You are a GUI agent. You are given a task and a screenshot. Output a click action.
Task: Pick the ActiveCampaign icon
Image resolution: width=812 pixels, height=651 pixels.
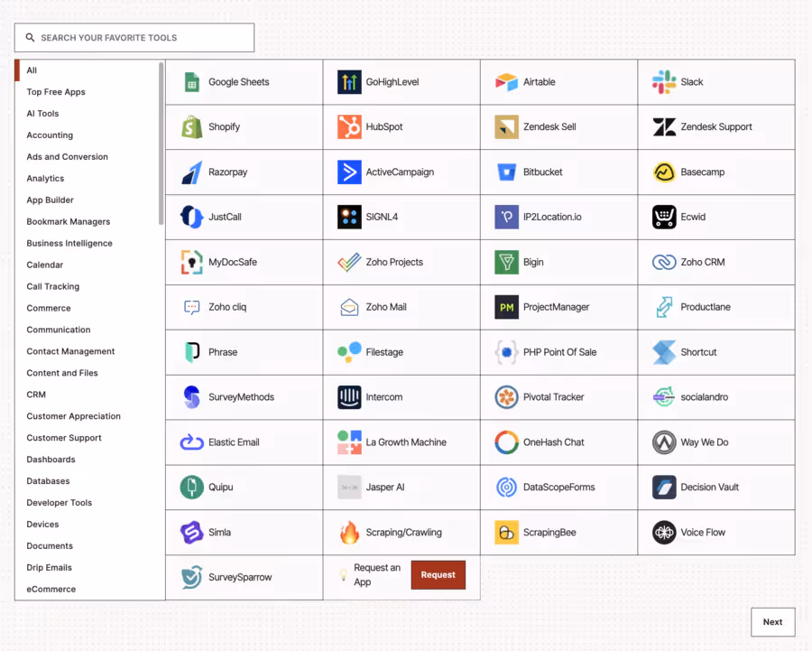[349, 172]
